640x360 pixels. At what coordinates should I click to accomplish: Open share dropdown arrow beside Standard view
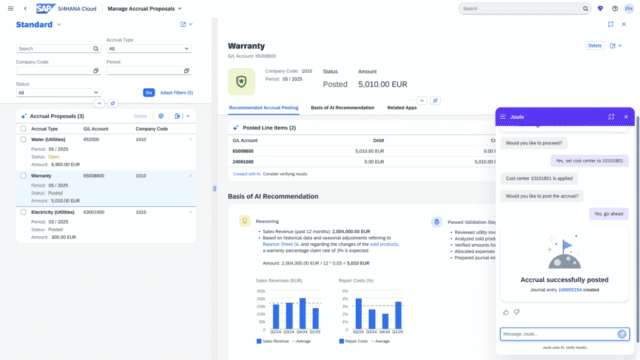191,24
